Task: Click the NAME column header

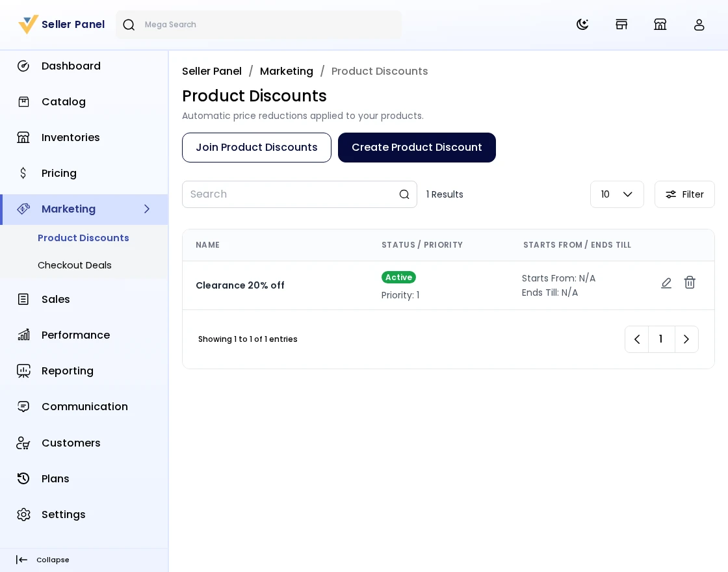Action: click(207, 244)
